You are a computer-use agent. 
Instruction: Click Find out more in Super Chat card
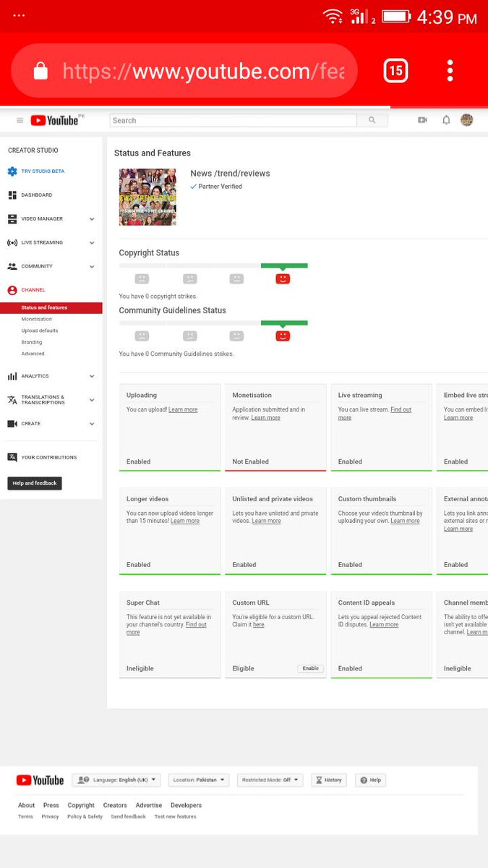[166, 628]
